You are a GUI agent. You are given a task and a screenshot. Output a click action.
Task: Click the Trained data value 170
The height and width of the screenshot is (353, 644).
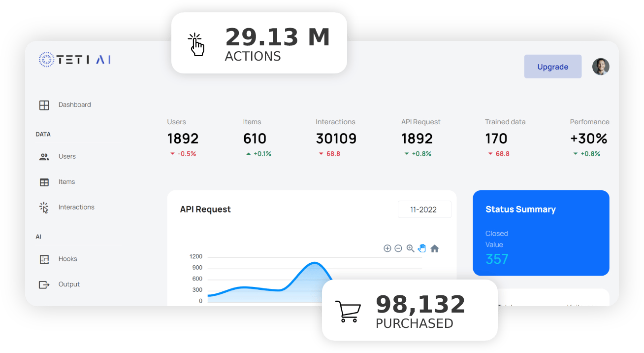coord(496,139)
